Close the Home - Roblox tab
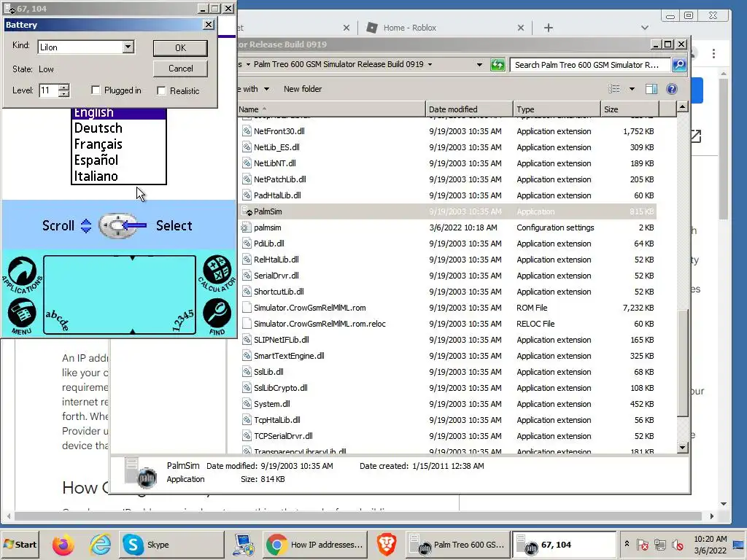The width and height of the screenshot is (747, 560). coord(521,28)
